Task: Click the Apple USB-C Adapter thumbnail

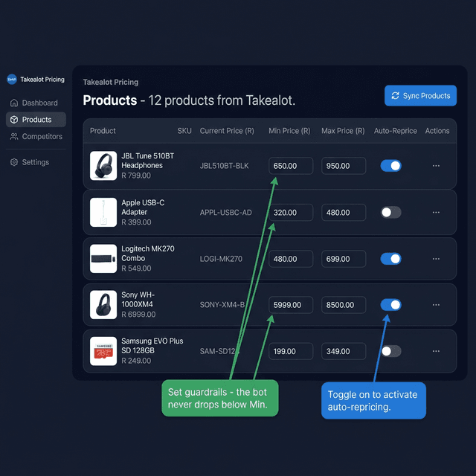Action: (x=103, y=212)
